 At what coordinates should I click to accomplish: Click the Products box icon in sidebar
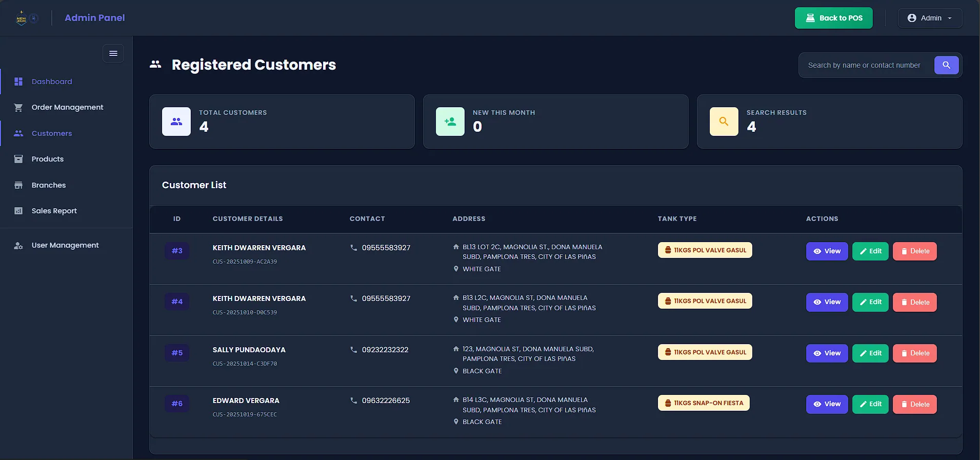tap(18, 159)
